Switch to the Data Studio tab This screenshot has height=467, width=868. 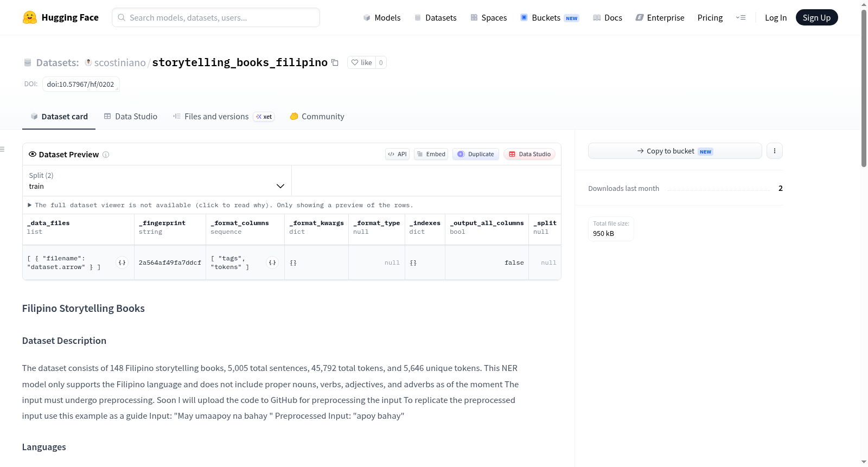[x=131, y=116]
